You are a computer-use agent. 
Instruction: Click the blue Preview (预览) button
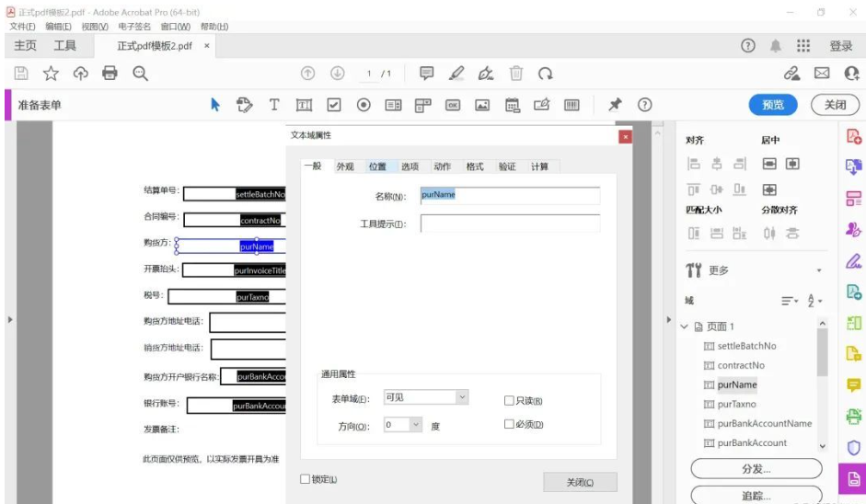[x=773, y=105]
